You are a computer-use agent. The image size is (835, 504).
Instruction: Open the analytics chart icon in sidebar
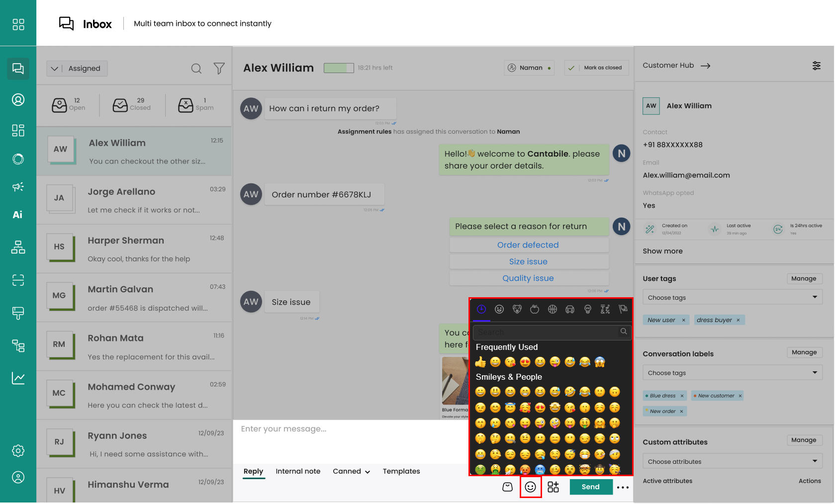[18, 378]
